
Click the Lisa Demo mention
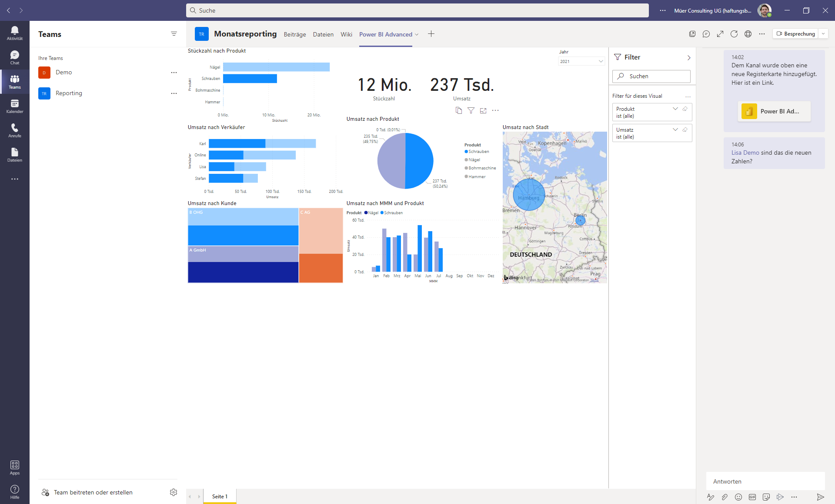pyautogui.click(x=745, y=153)
